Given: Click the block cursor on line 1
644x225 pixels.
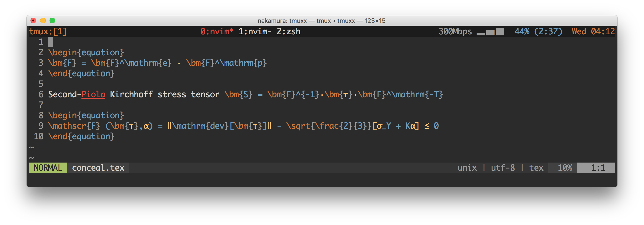Looking at the screenshot, I should click(x=50, y=42).
